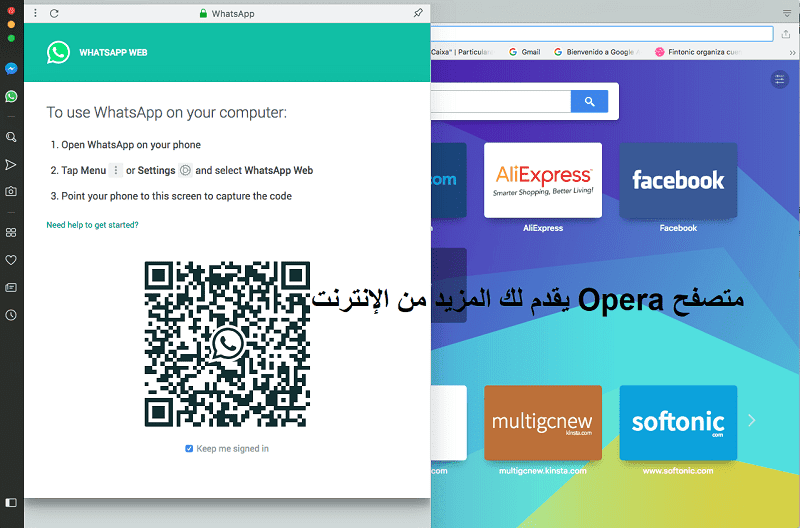The width and height of the screenshot is (800, 528).
Task: Click the WhatsApp QR code
Action: pos(227,344)
